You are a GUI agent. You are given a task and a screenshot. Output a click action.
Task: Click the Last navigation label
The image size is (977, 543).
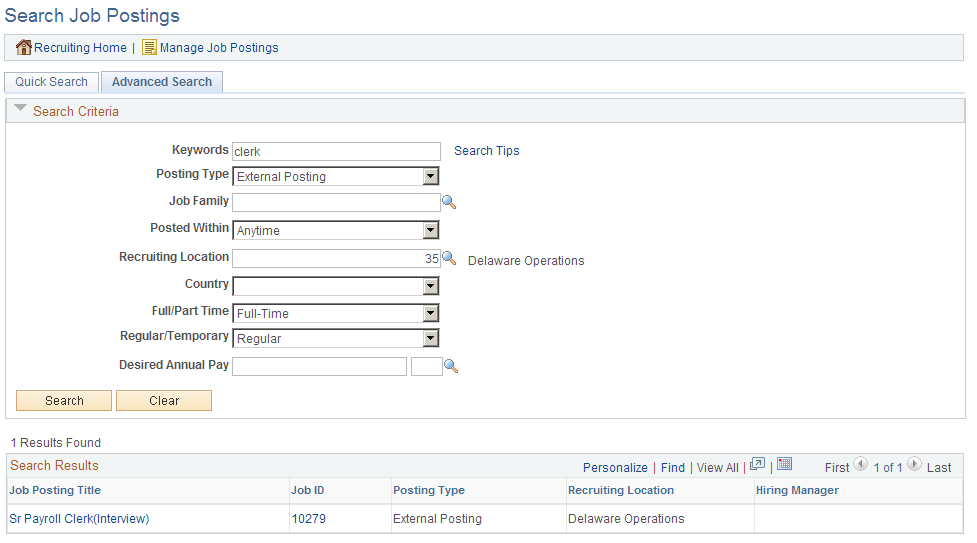point(939,468)
